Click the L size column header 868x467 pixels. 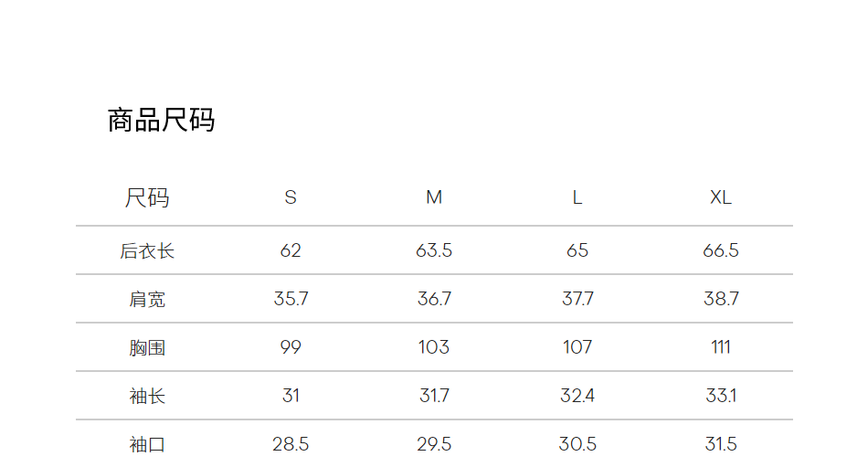tap(577, 197)
